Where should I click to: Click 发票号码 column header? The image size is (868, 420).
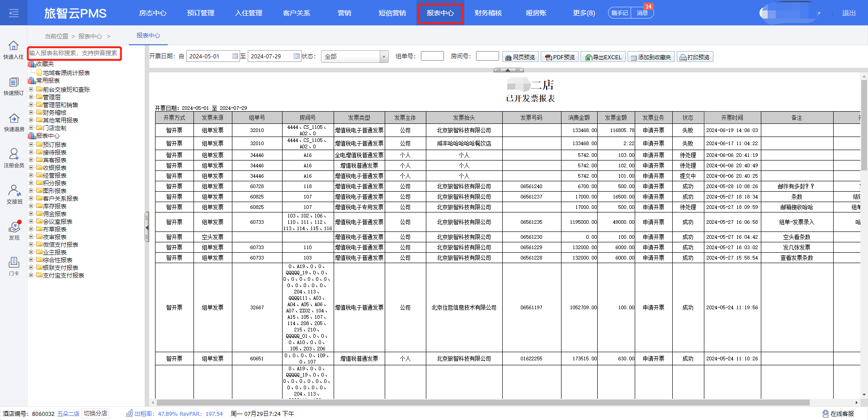(531, 118)
